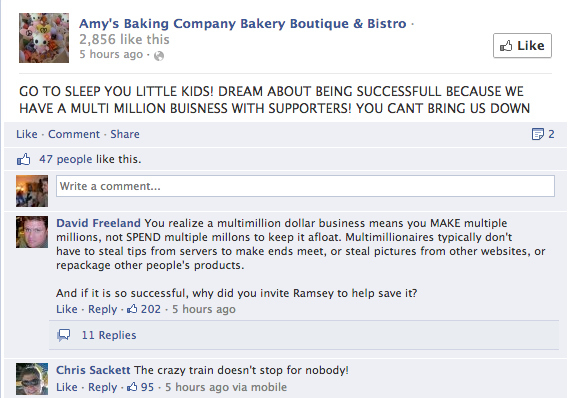Open David Freeland's name link
Viewport: 569px width, 398px height.
98,223
